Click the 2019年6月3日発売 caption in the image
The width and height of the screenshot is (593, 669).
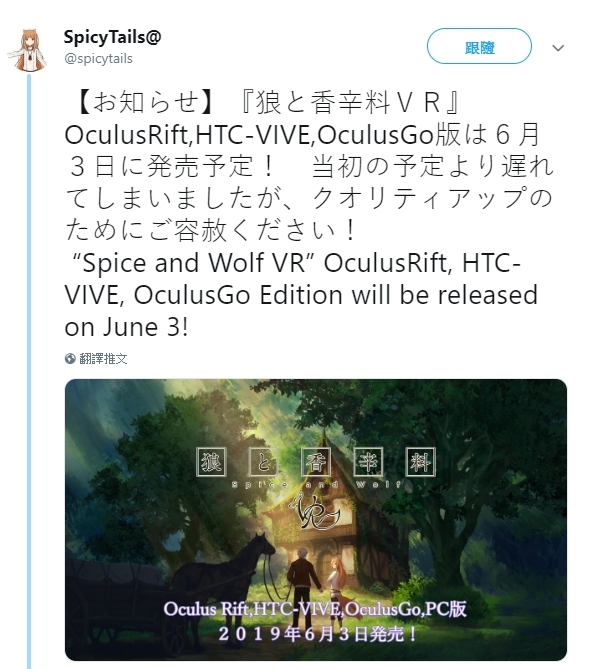[x=318, y=634]
